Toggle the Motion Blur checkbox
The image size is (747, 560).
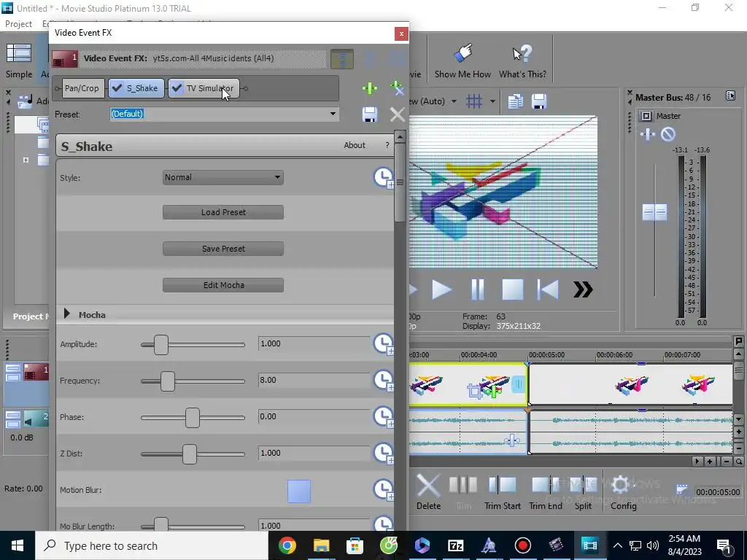[x=299, y=491]
